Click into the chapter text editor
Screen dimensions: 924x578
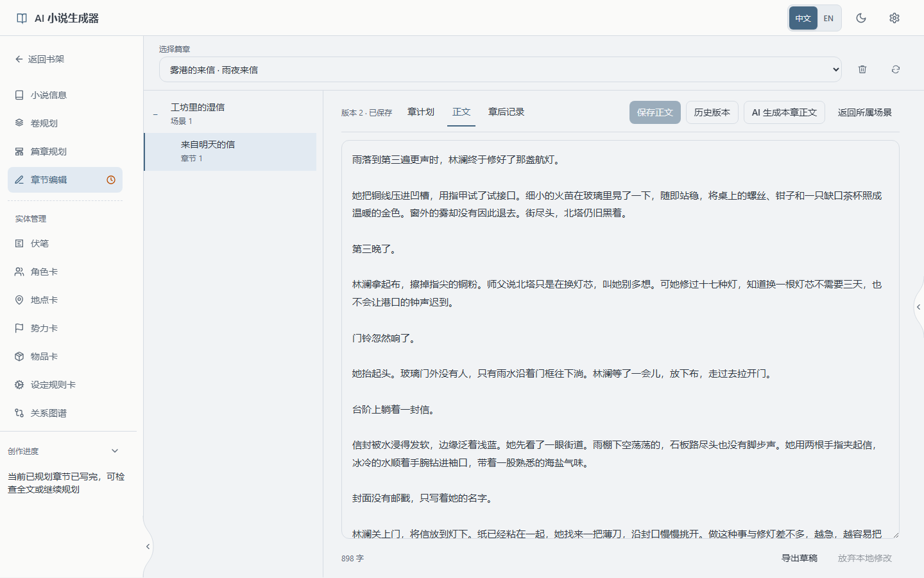(x=620, y=339)
